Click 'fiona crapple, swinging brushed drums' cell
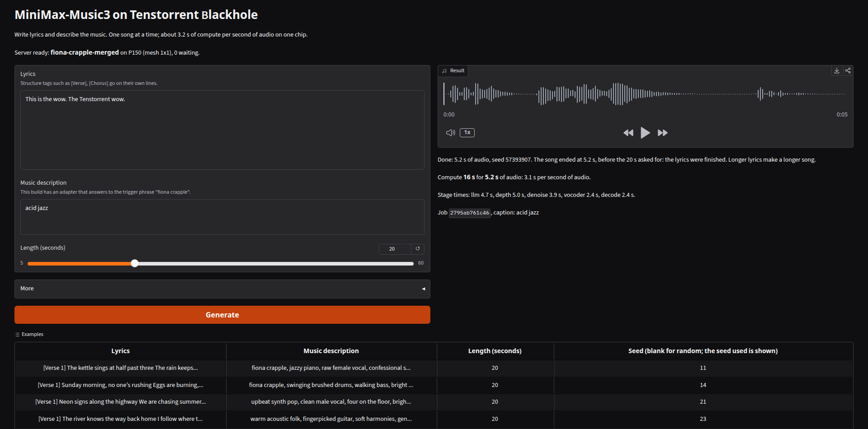 click(x=331, y=385)
